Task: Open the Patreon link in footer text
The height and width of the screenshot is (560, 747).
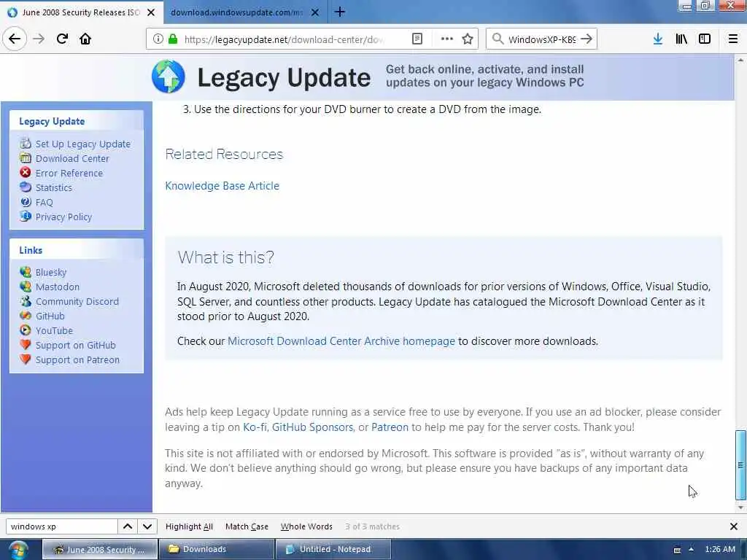Action: click(390, 427)
